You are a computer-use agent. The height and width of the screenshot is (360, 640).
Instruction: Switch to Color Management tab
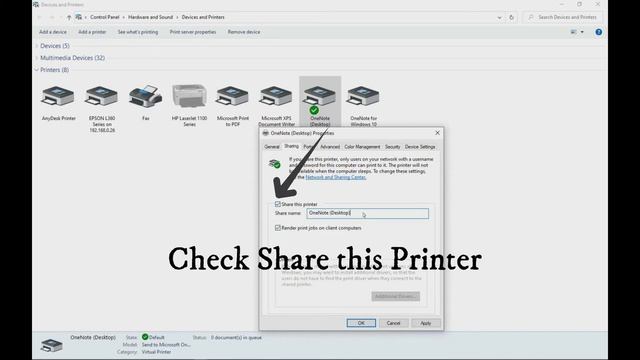point(362,147)
